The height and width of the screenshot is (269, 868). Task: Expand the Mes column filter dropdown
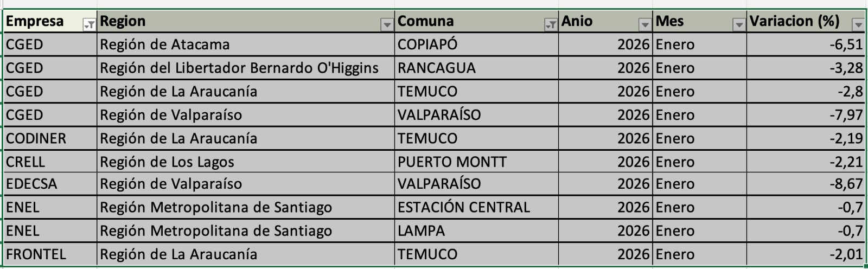pos(739,24)
